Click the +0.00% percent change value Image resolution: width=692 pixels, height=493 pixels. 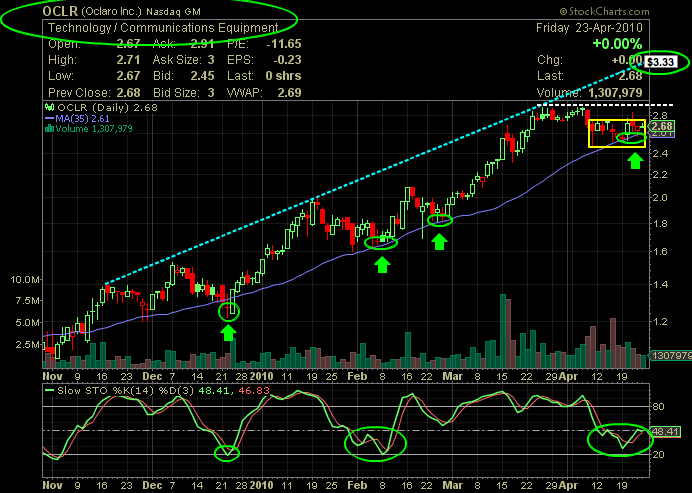[617, 44]
